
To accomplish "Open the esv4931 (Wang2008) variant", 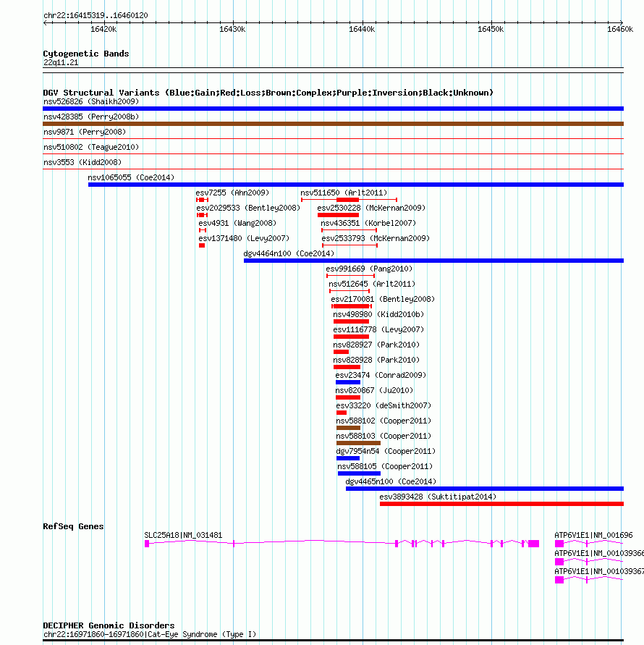I will [237, 224].
